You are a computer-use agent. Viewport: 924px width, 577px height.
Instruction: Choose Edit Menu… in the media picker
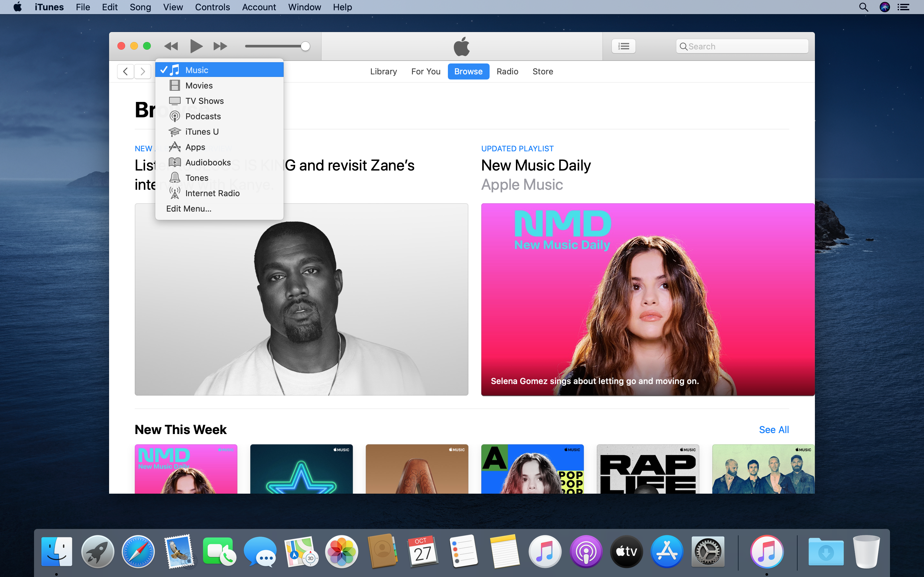click(x=189, y=209)
